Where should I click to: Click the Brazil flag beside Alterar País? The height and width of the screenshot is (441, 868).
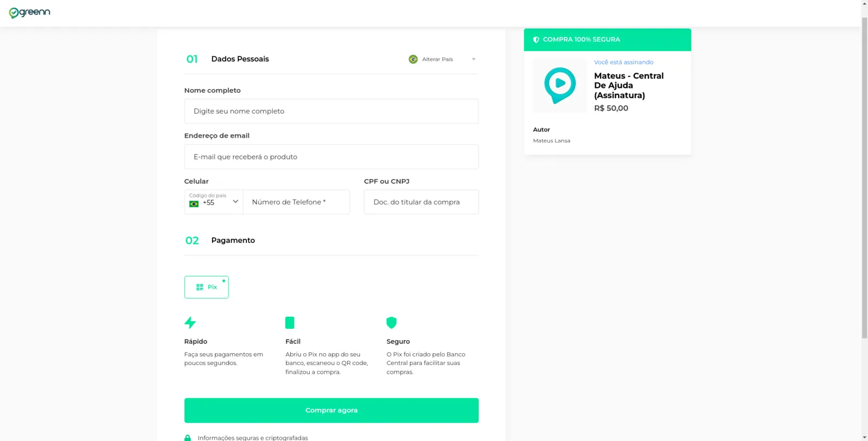tap(413, 59)
